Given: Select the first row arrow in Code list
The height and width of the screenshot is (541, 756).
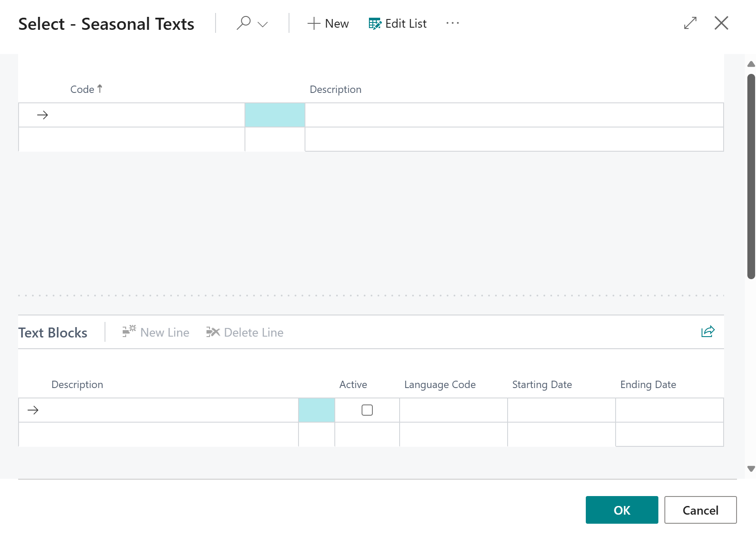Looking at the screenshot, I should click(x=42, y=115).
